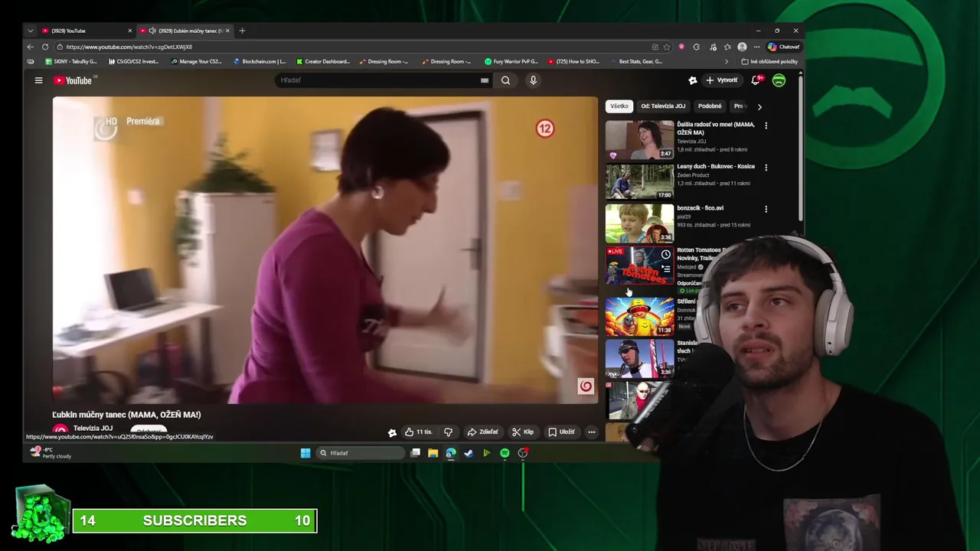Open Iné obľúbené položky bookmarks folder
This screenshot has width=980, height=551.
770,61
